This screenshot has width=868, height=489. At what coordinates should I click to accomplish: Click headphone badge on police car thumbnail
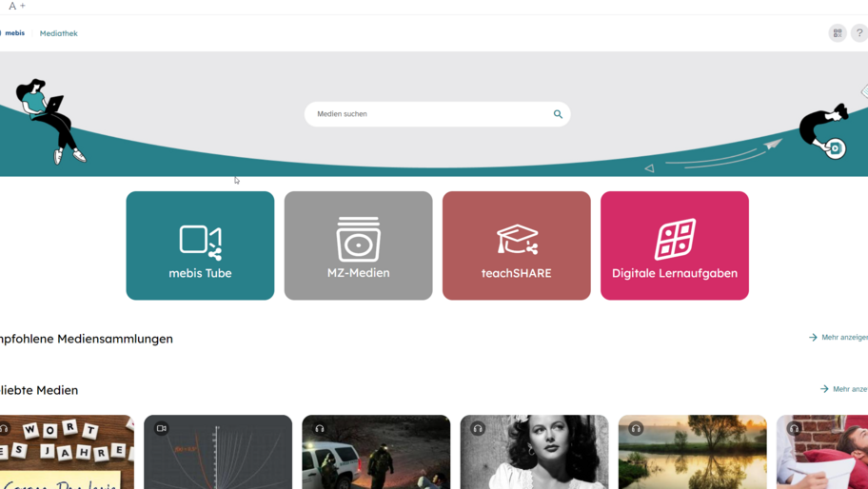pyautogui.click(x=320, y=428)
